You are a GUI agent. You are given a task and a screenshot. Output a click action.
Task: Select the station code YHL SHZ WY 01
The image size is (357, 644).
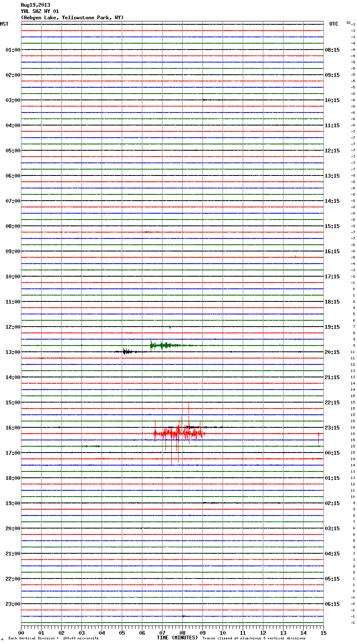pyautogui.click(x=40, y=11)
